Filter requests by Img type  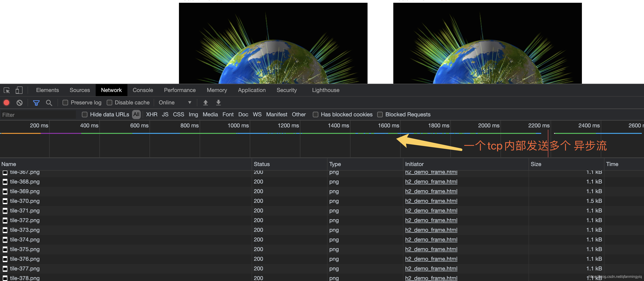tap(193, 115)
